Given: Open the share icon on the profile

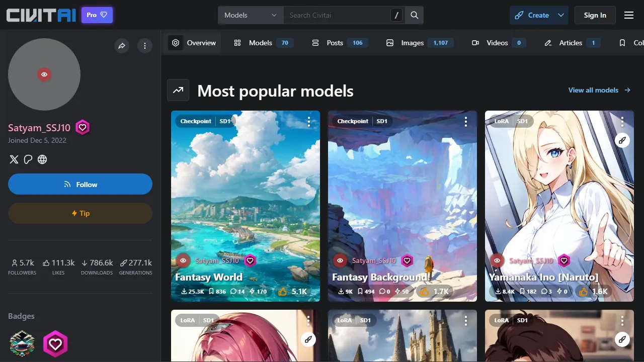Looking at the screenshot, I should [x=121, y=46].
